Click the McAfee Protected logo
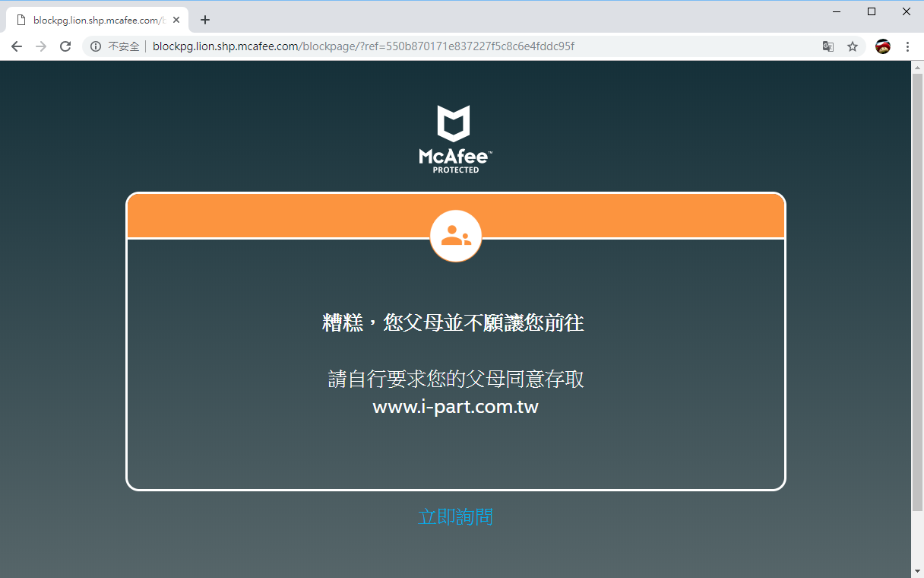 (x=455, y=139)
